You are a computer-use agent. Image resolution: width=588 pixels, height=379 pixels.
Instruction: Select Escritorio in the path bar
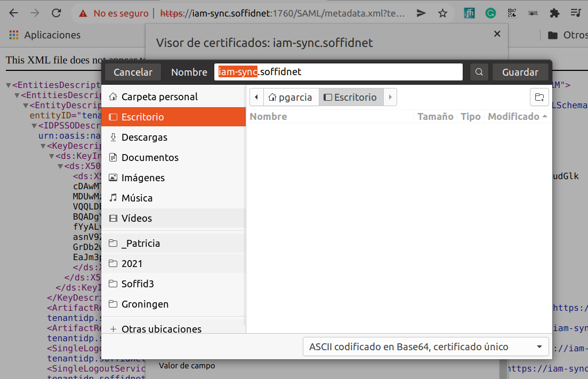pos(351,98)
